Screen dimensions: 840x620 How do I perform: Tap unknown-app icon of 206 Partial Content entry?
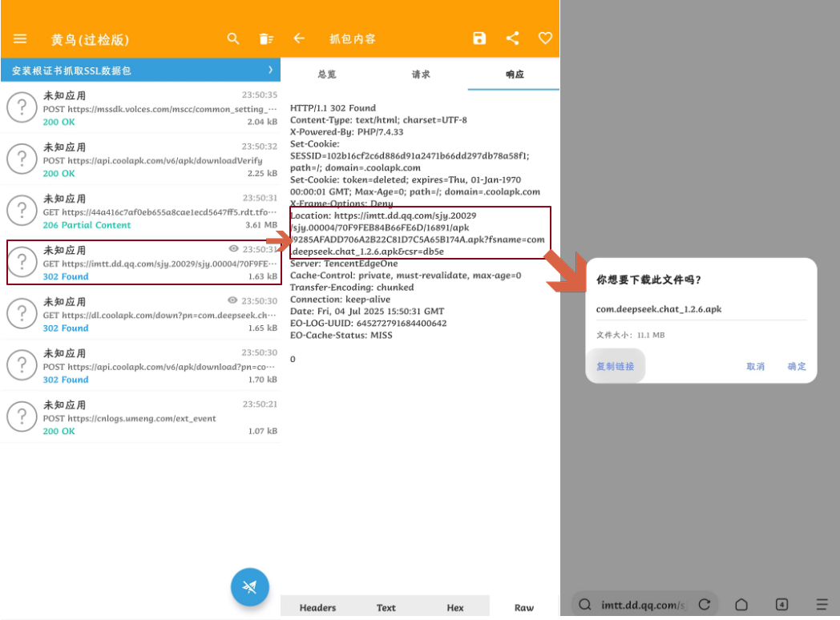[22, 211]
